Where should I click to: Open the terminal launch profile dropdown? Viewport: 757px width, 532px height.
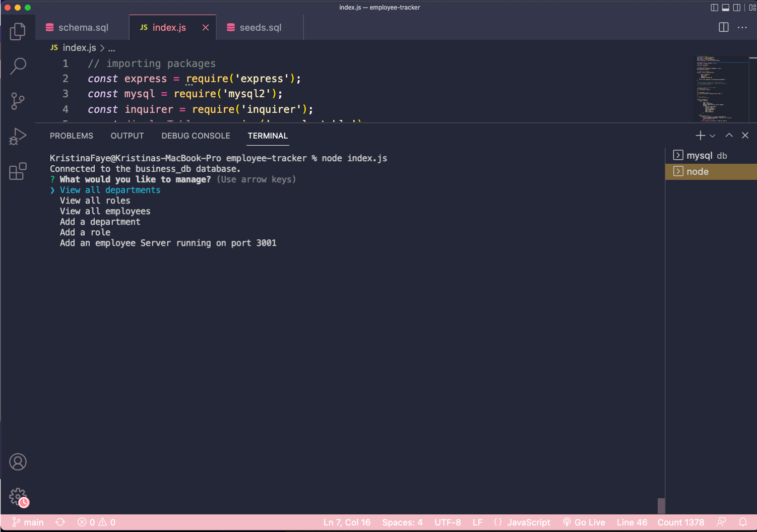click(712, 135)
